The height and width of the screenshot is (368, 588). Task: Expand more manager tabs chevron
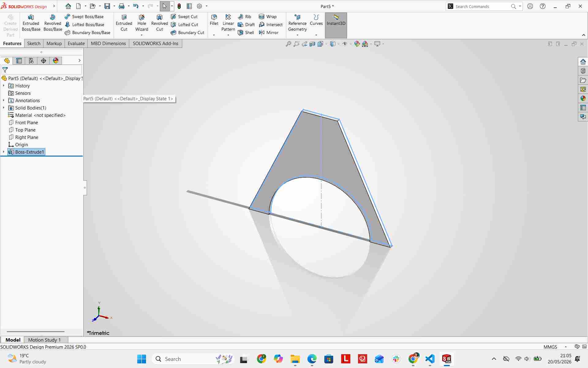click(x=79, y=61)
